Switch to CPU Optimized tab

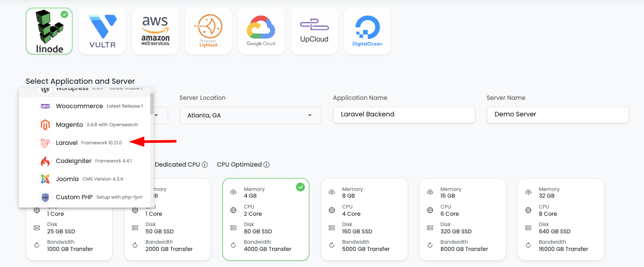(x=239, y=165)
